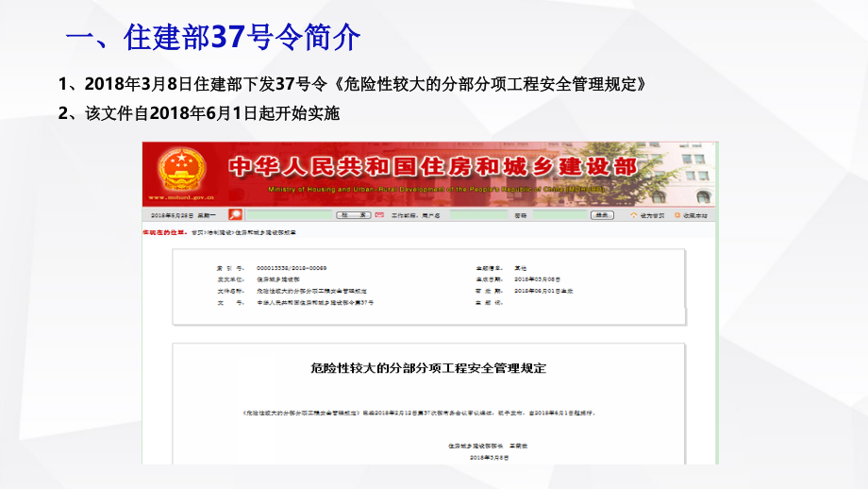This screenshot has height=489, width=868.
Task: Click the set-as-homepage house icon
Action: click(x=633, y=215)
